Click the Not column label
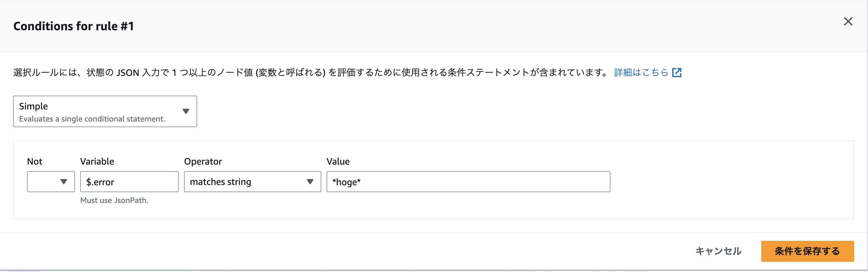Viewport: 868px width, 272px height. coord(34,161)
